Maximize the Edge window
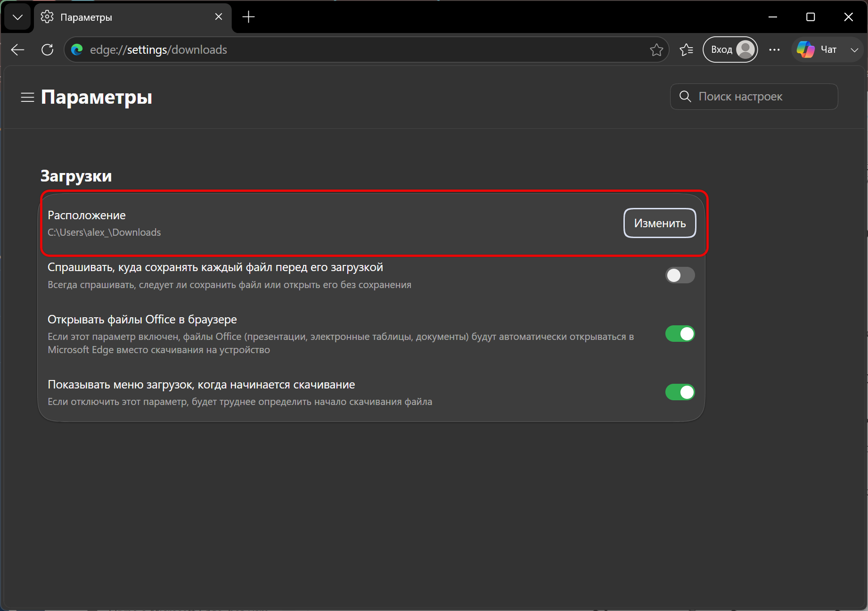This screenshot has height=611, width=868. (x=811, y=17)
